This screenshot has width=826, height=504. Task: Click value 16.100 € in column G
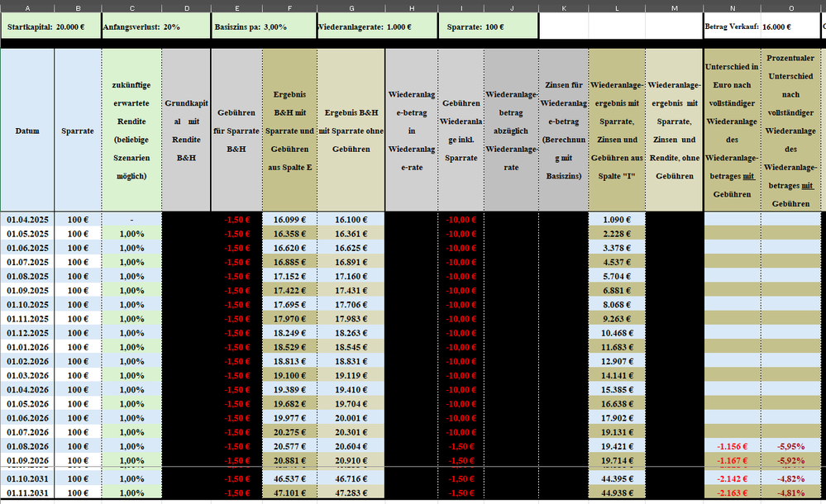click(x=351, y=220)
